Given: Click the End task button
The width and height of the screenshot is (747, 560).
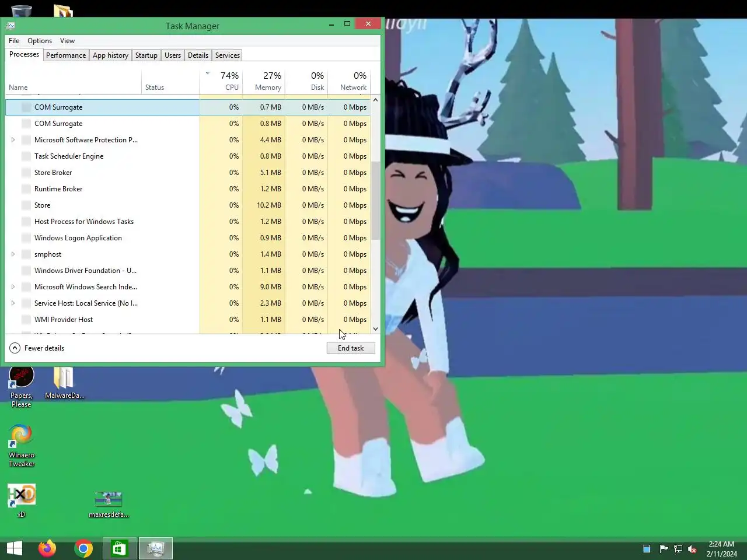Looking at the screenshot, I should pos(351,348).
